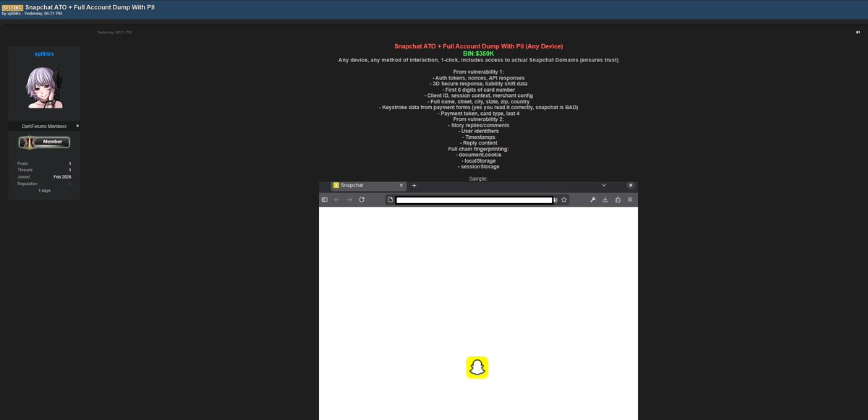Click the home icon in the toolbar

click(617, 200)
